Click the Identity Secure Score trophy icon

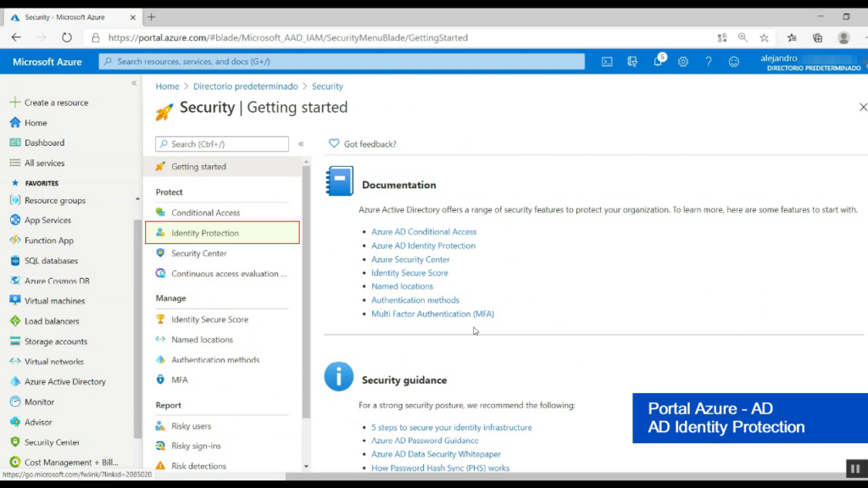click(x=160, y=319)
